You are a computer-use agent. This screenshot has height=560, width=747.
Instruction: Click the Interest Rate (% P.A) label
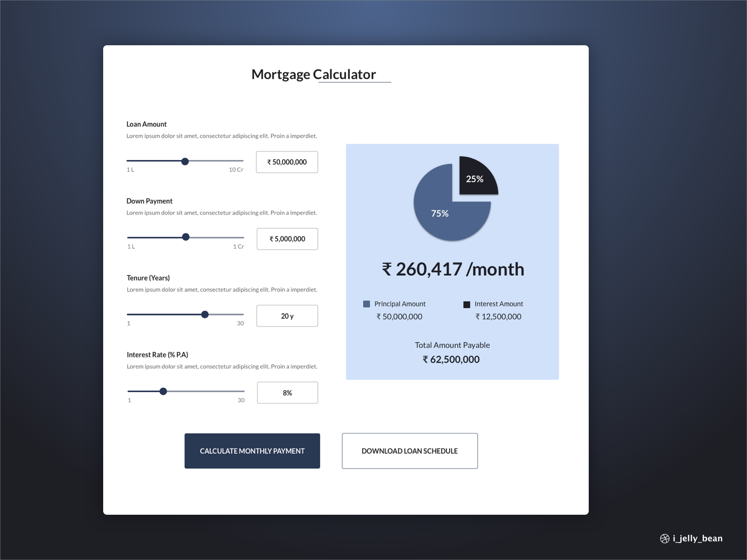pos(157,355)
